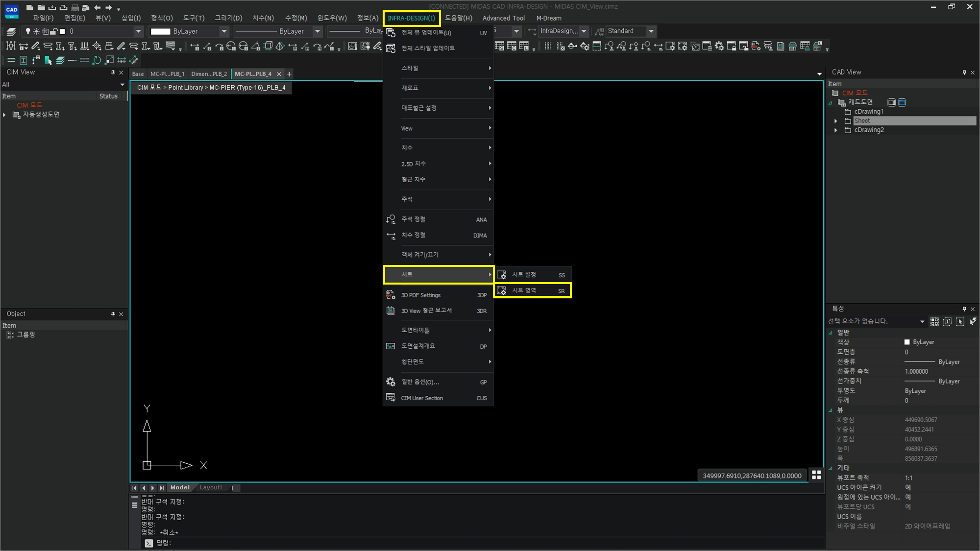Select 시트 영역 submenu item
Screen dimensions: 980x551
point(533,290)
